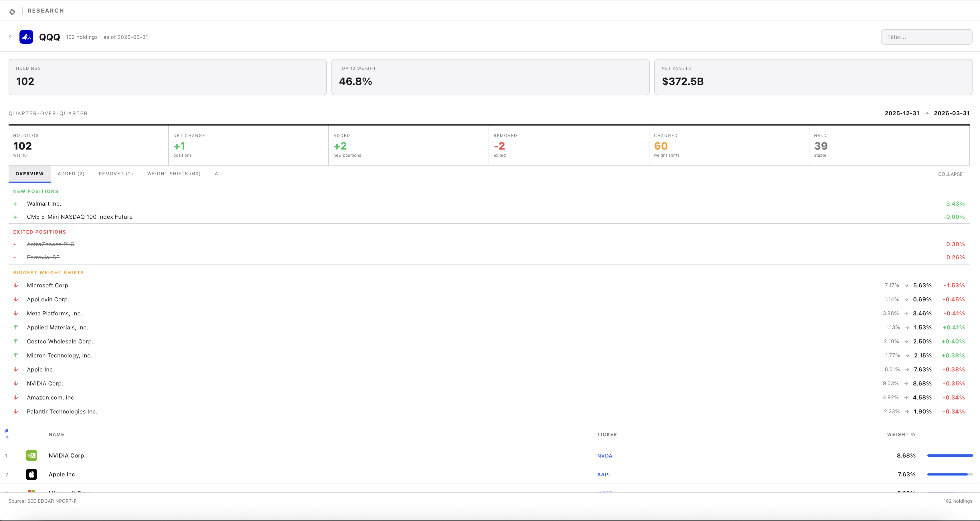Select Amazon.com, Inc. weight shift row
This screenshot has width=980, height=521.
(489, 397)
